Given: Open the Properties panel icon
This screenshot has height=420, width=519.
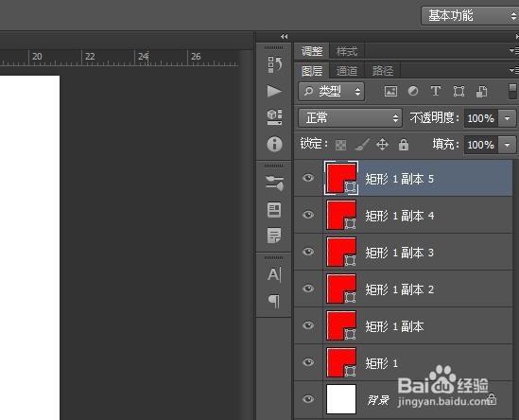Looking at the screenshot, I should (x=274, y=210).
